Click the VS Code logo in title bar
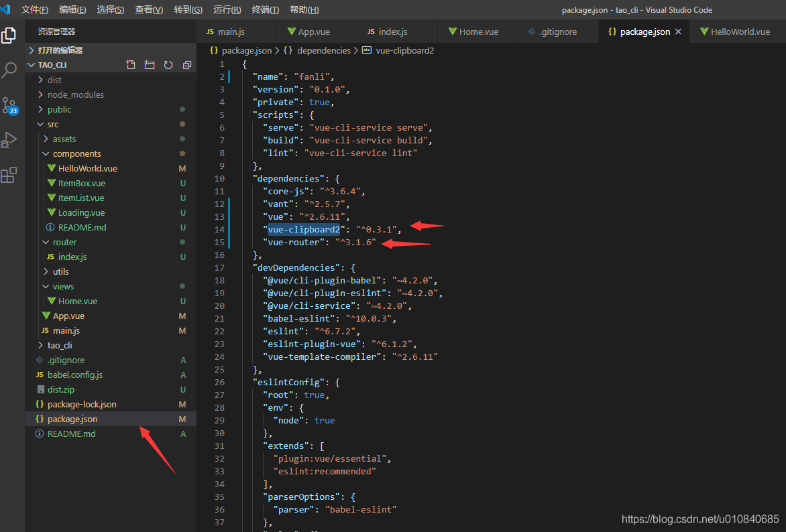This screenshot has width=786, height=532. [5, 9]
